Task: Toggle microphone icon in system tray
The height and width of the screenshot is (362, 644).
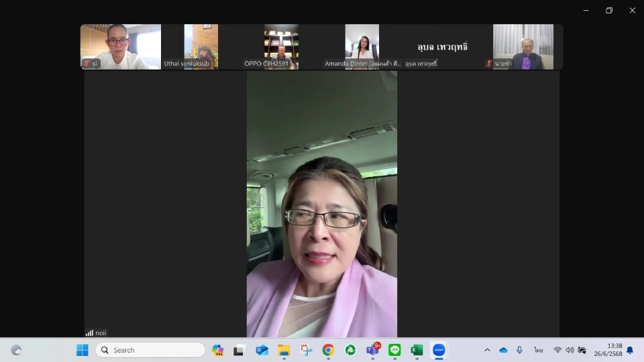Action: (x=519, y=350)
